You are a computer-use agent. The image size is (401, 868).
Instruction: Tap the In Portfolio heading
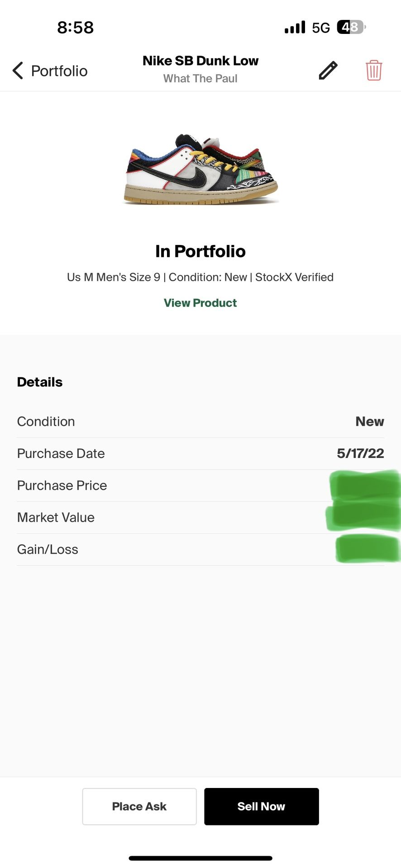point(200,251)
